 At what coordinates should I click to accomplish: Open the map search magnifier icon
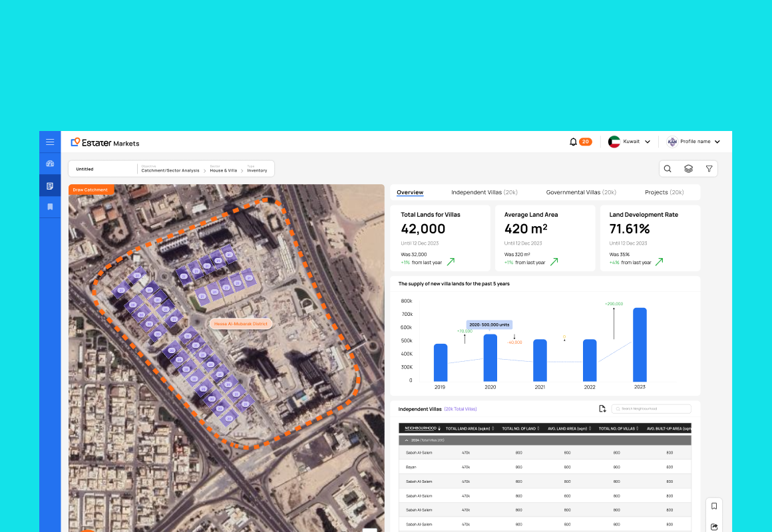tap(668, 169)
